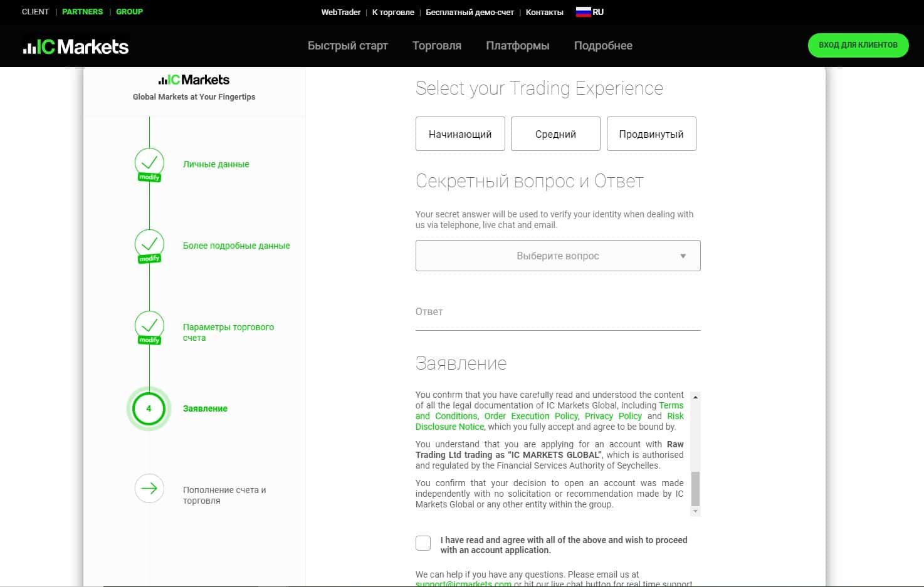The height and width of the screenshot is (587, 924).
Task: Open the Бесплатный демо-счет link
Action: [x=470, y=12]
